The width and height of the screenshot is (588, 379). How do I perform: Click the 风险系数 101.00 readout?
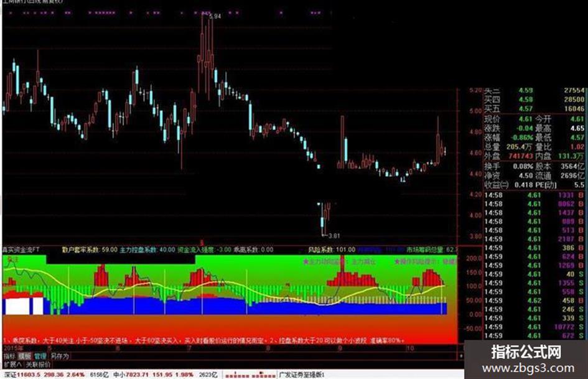coord(332,250)
